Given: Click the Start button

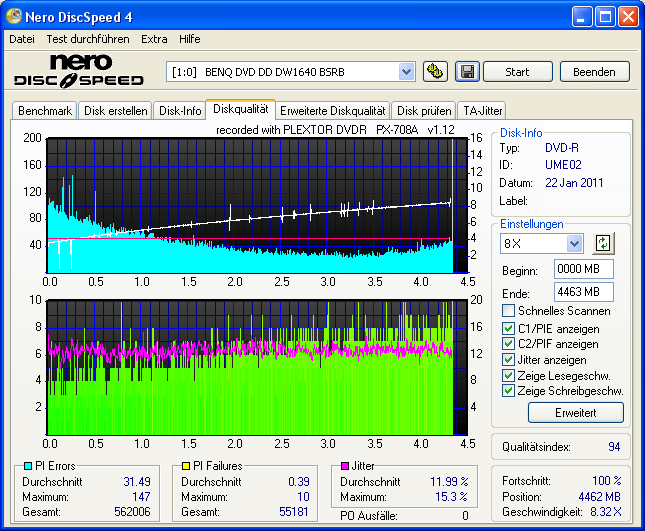Looking at the screenshot, I should click(517, 72).
